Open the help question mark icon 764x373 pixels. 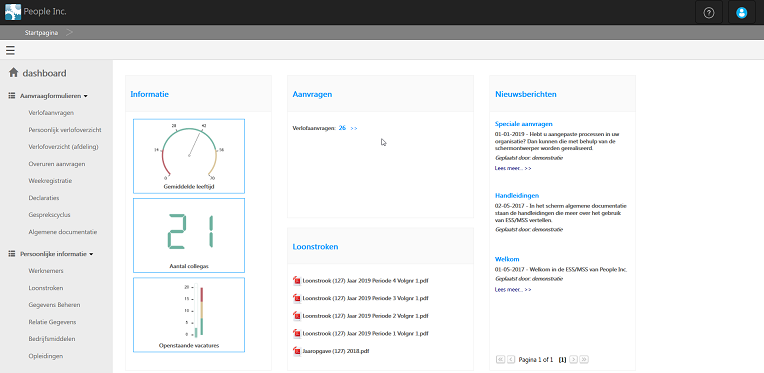[709, 13]
